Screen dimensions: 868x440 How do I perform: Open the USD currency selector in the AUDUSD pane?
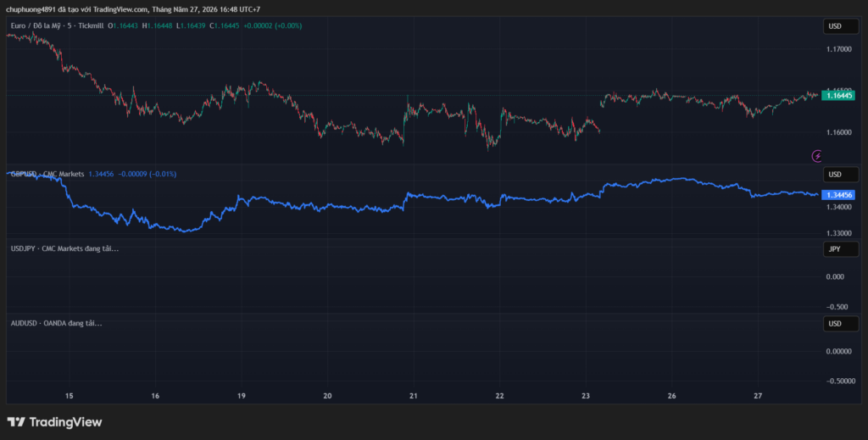point(840,324)
